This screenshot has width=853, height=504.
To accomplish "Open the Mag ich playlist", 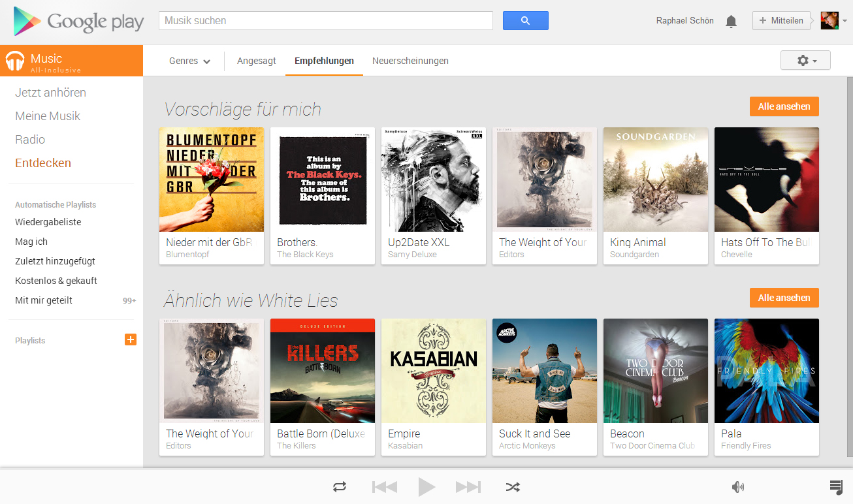I will (31, 242).
